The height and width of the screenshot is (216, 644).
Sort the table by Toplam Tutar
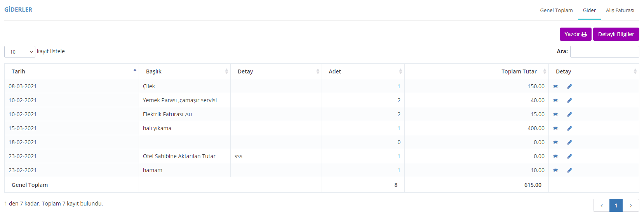[x=477, y=71]
